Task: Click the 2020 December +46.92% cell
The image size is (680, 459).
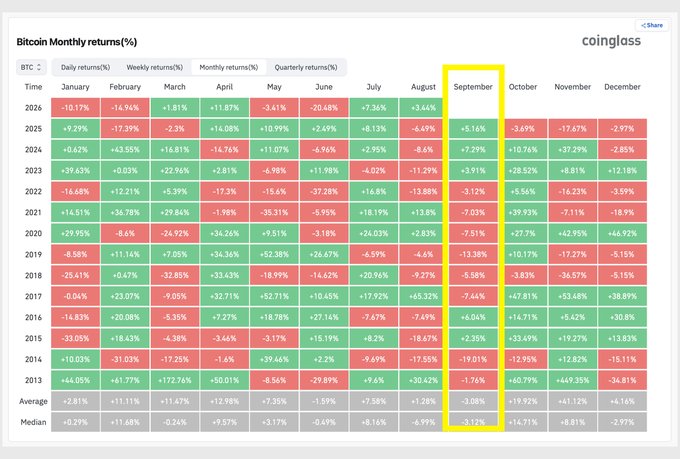Action: pos(622,233)
